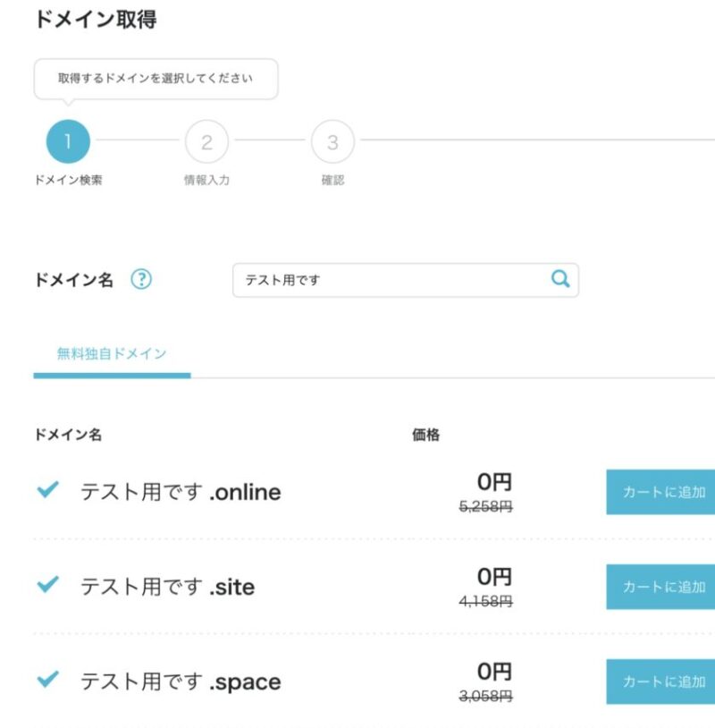Select step 3 確認 circle
715x728 pixels.
(x=332, y=141)
